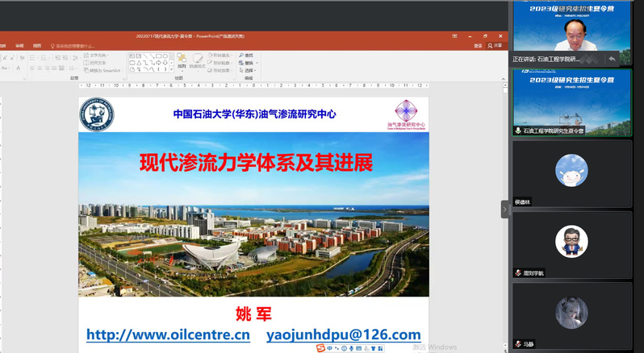Collapse the participant panel with side arrow
This screenshot has height=353, width=644.
pos(505,209)
